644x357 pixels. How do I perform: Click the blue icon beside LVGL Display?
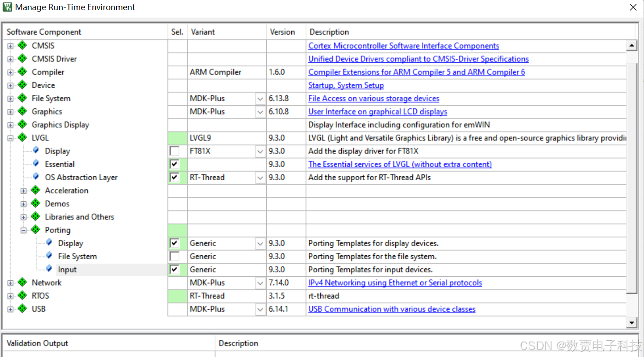tap(36, 150)
